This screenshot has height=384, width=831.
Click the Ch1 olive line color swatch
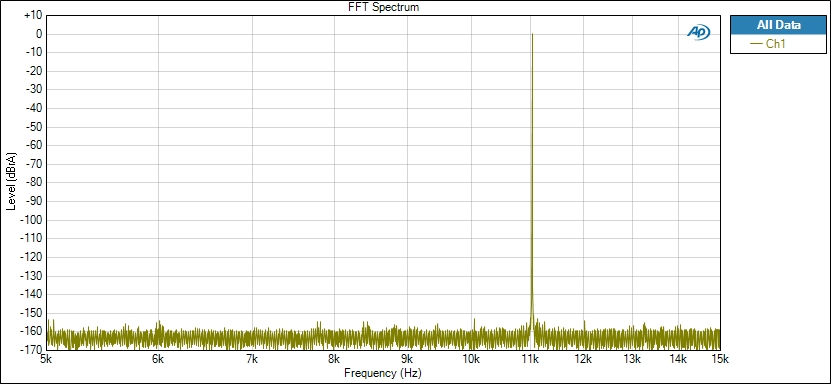point(757,44)
